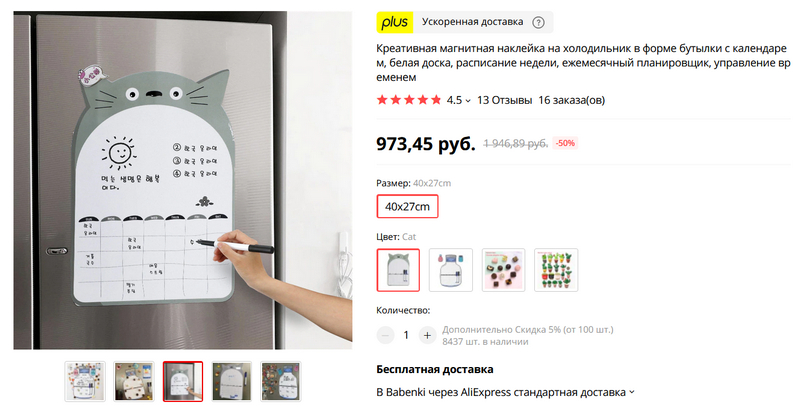Image resolution: width=800 pixels, height=407 pixels.
Task: Choose the cactus magnets variant
Action: click(556, 270)
